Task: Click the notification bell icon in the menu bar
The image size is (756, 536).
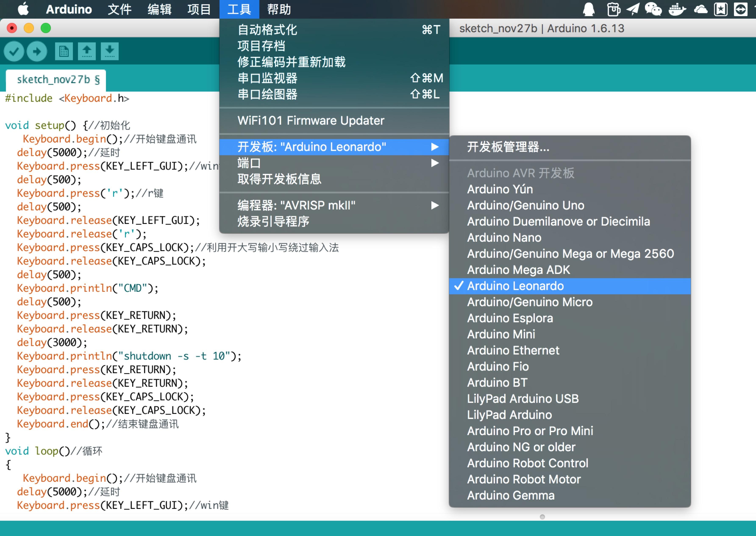Action: [589, 9]
